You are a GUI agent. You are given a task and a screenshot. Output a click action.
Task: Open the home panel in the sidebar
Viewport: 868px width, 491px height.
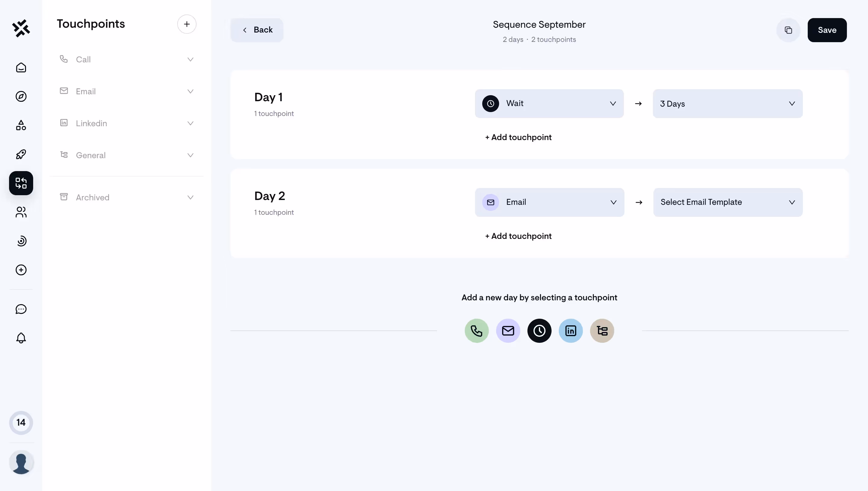pos(21,67)
